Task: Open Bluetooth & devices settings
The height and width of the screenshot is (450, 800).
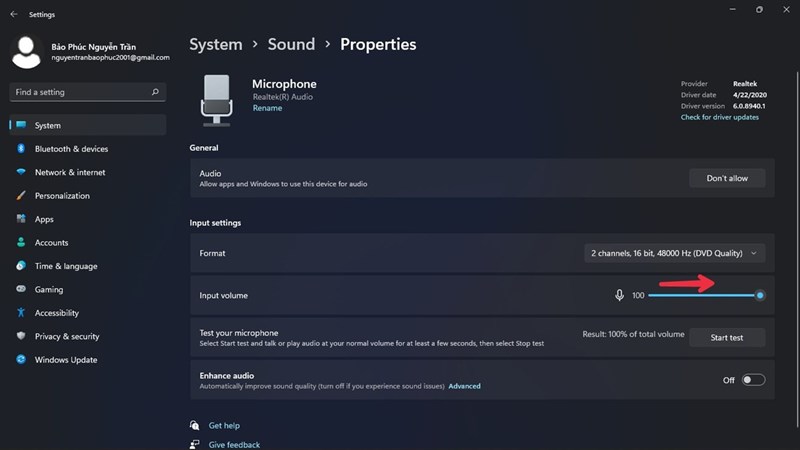Action: [x=71, y=149]
